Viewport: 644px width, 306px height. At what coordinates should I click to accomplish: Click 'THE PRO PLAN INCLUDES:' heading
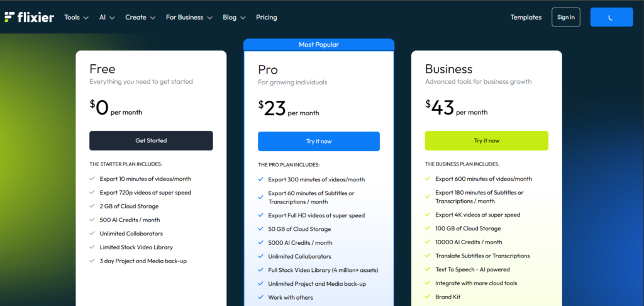coord(289,165)
